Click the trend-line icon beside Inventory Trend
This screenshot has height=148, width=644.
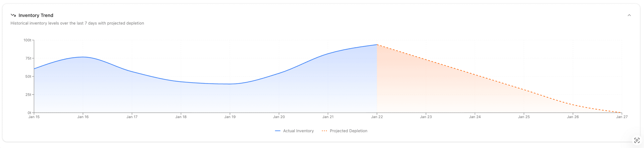(14, 15)
